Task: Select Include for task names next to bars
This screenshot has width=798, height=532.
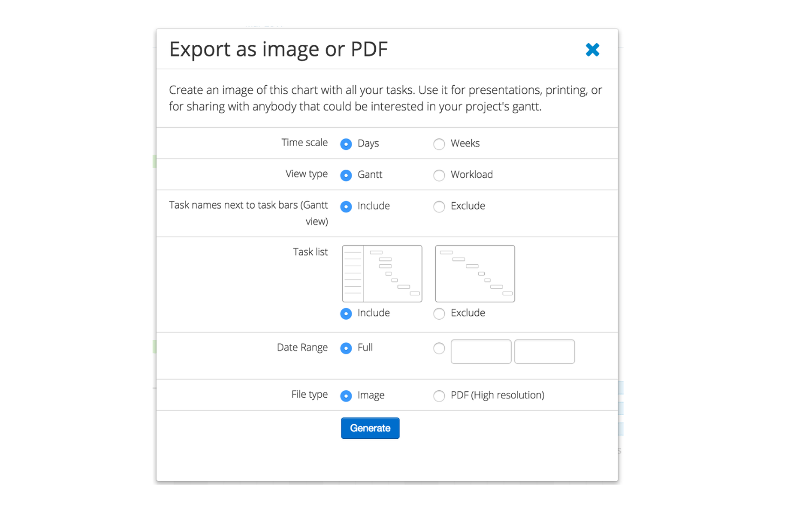Action: (346, 206)
